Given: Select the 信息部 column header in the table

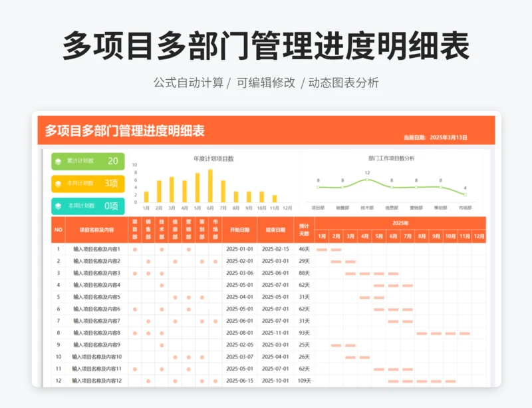Looking at the screenshot, I should (x=175, y=230).
